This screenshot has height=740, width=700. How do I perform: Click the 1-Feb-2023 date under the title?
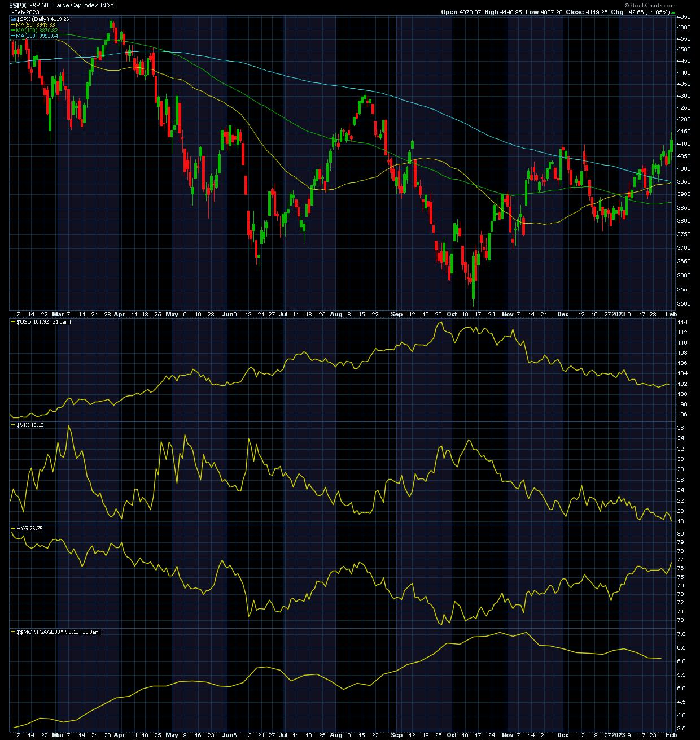(x=24, y=12)
